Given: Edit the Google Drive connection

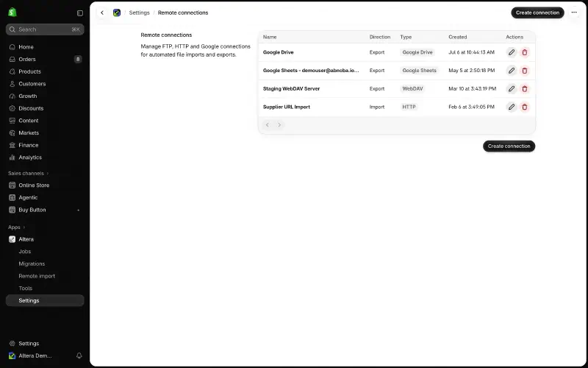Looking at the screenshot, I should [512, 52].
